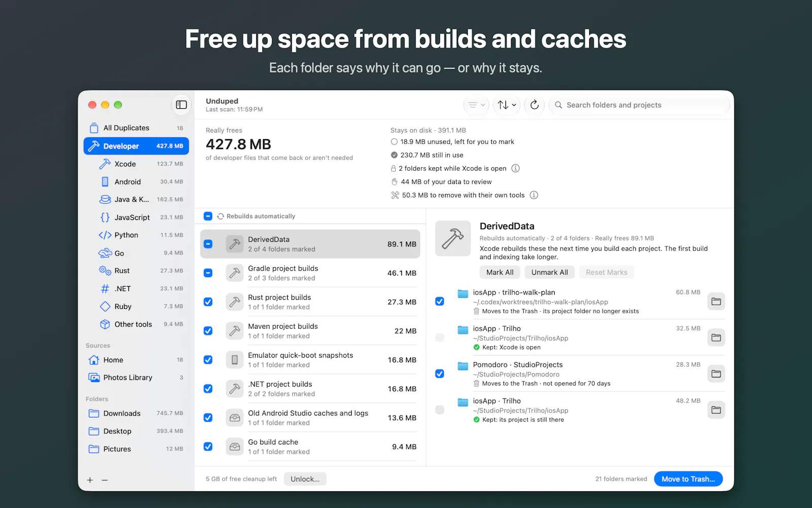
Task: Open the Android sidebar category
Action: click(x=136, y=181)
